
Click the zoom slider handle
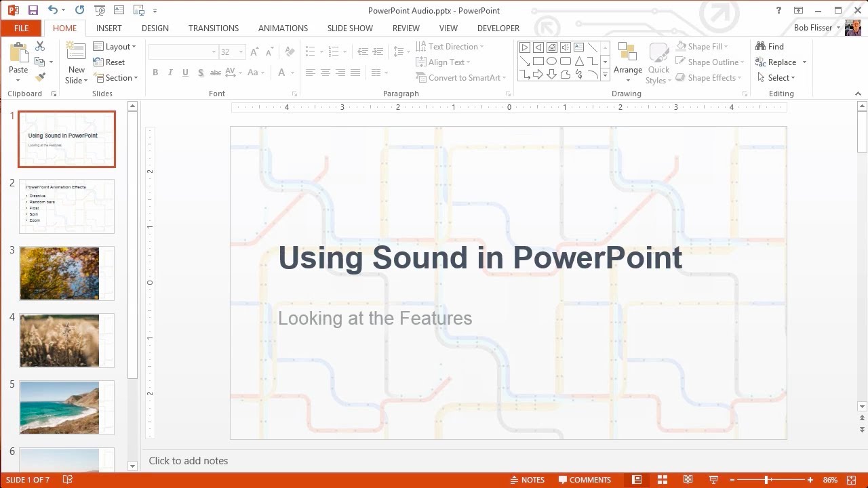pyautogui.click(x=767, y=480)
